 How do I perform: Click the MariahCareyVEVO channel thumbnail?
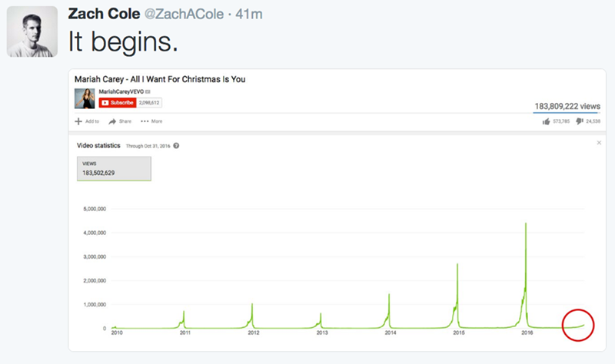(x=85, y=98)
